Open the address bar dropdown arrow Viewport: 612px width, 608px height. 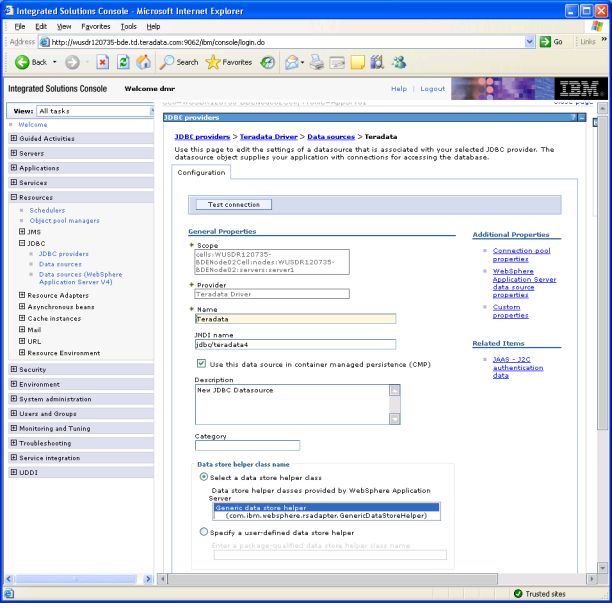(529, 42)
